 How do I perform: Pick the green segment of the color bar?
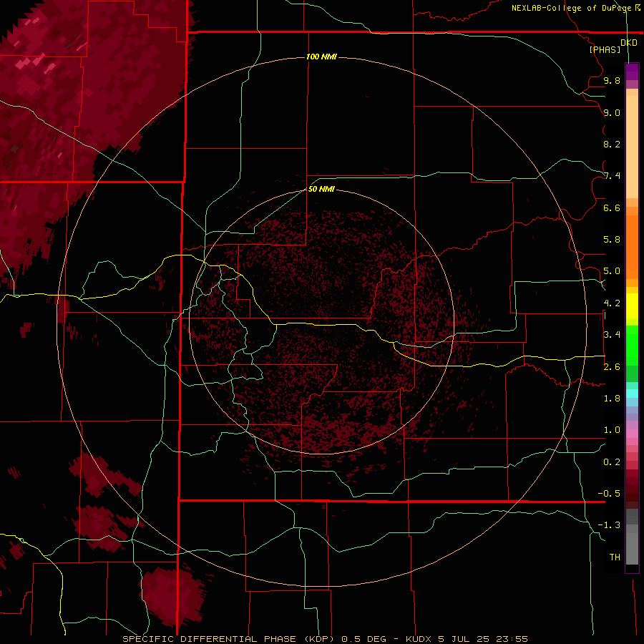tap(632, 346)
